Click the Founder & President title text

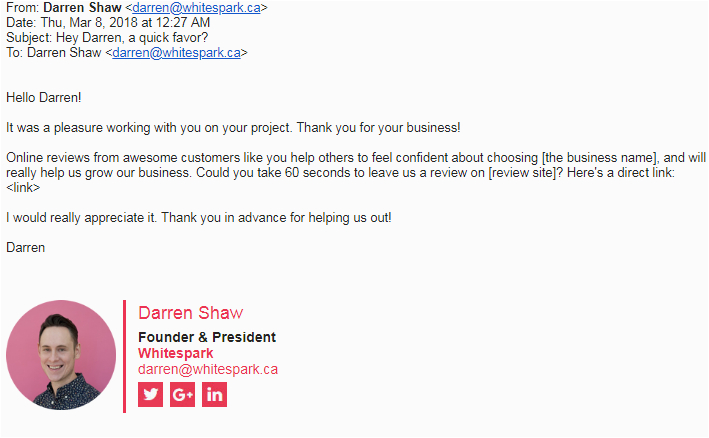pyautogui.click(x=206, y=337)
